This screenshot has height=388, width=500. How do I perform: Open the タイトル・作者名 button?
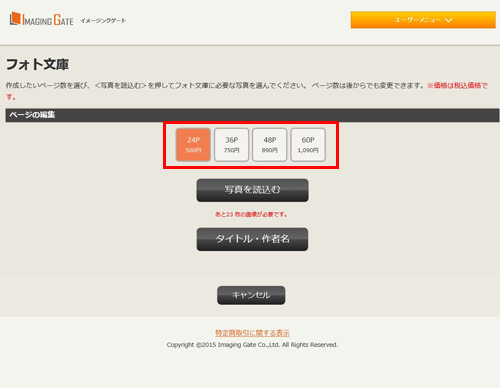coord(252,239)
